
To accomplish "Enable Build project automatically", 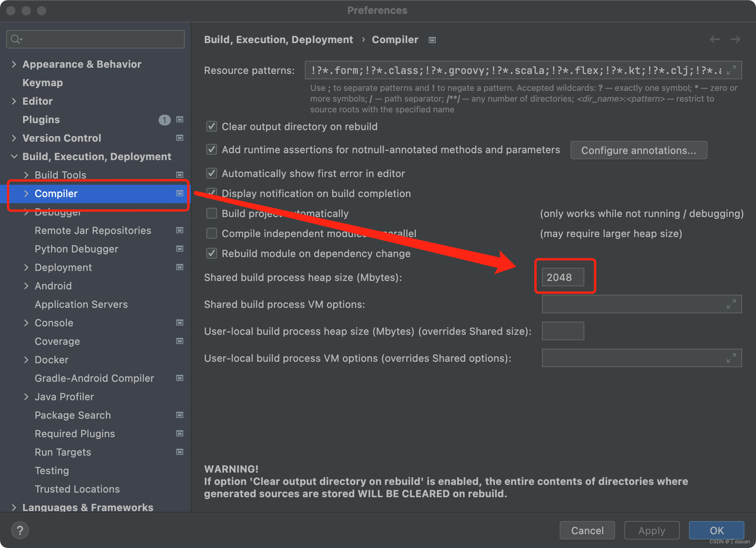I will (x=212, y=213).
